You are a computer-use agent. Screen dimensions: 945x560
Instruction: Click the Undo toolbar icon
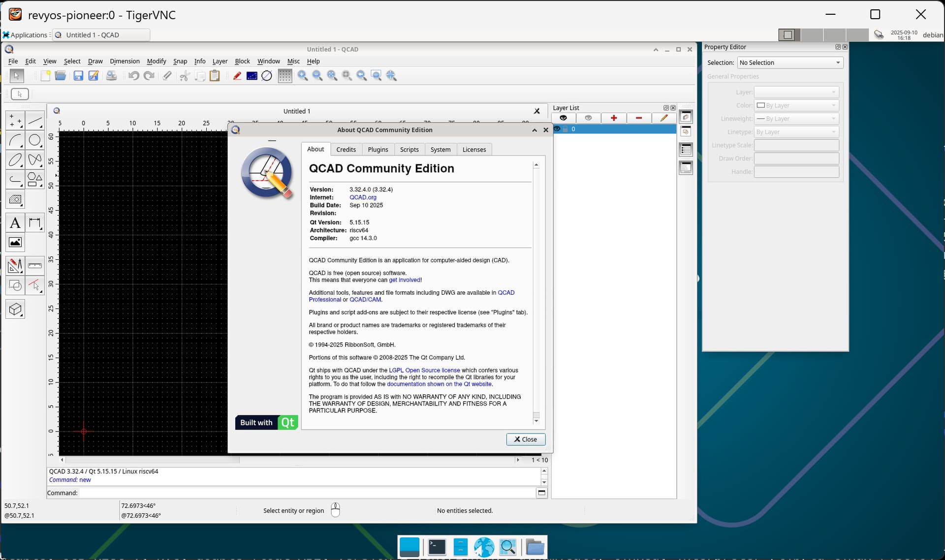click(x=133, y=76)
